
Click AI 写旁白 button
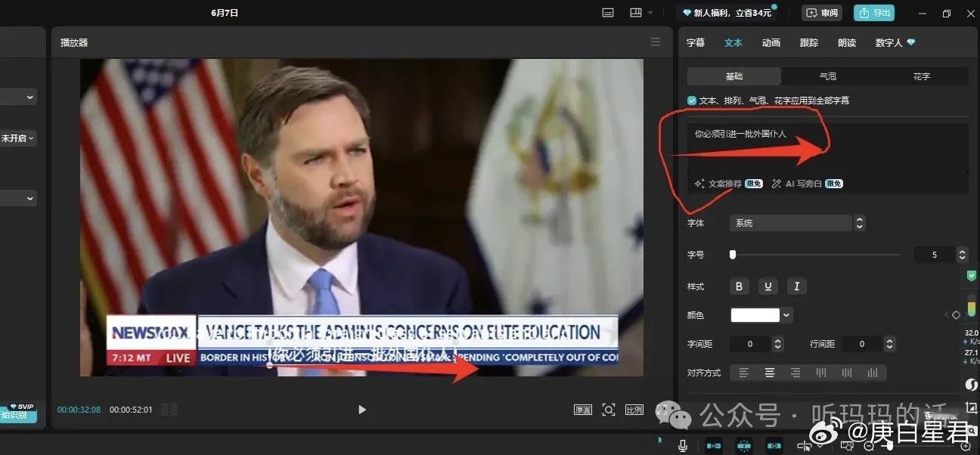pos(807,184)
